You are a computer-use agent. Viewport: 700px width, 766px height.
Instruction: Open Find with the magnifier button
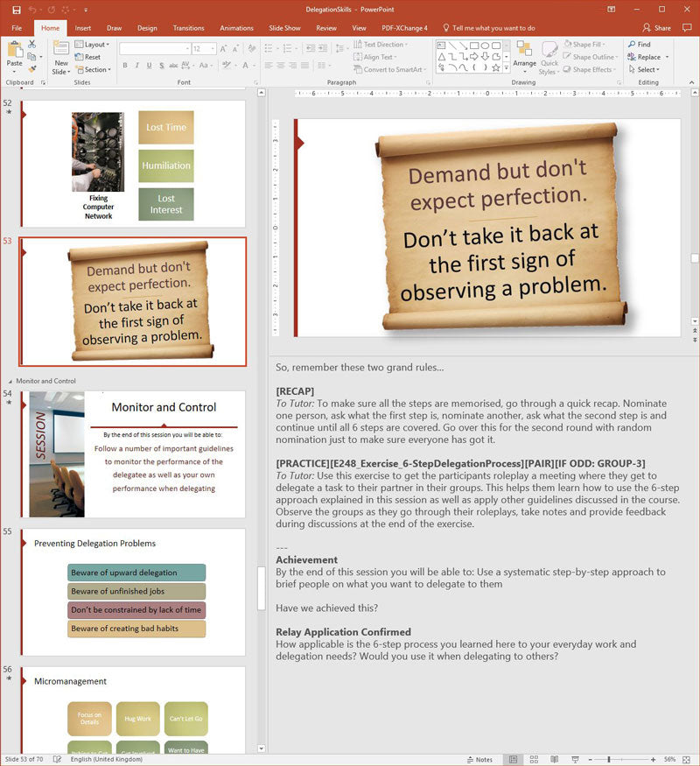(640, 45)
